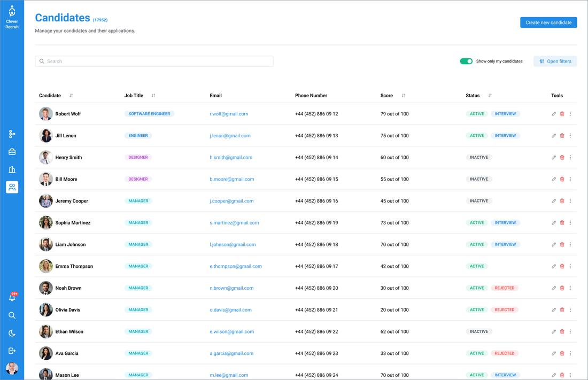Click Ava Garcia's REJECTED status badge
This screenshot has height=380, width=588.
505,353
